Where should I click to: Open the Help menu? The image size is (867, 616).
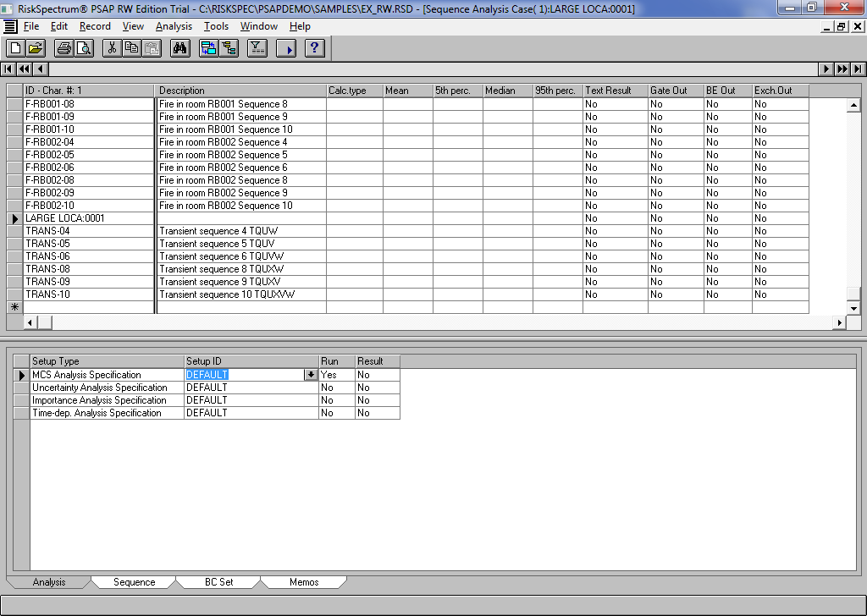coord(300,26)
